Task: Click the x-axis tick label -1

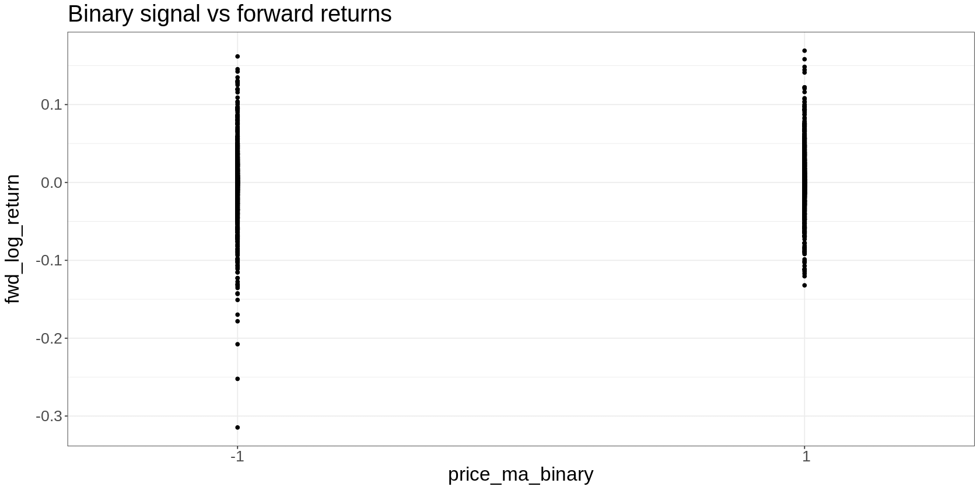Action: point(237,456)
